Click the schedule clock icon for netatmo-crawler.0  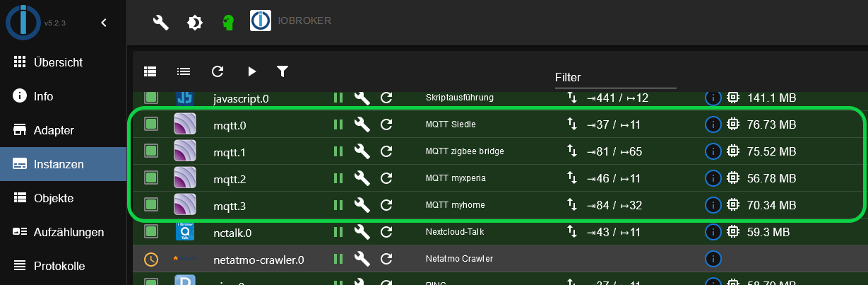point(151,259)
